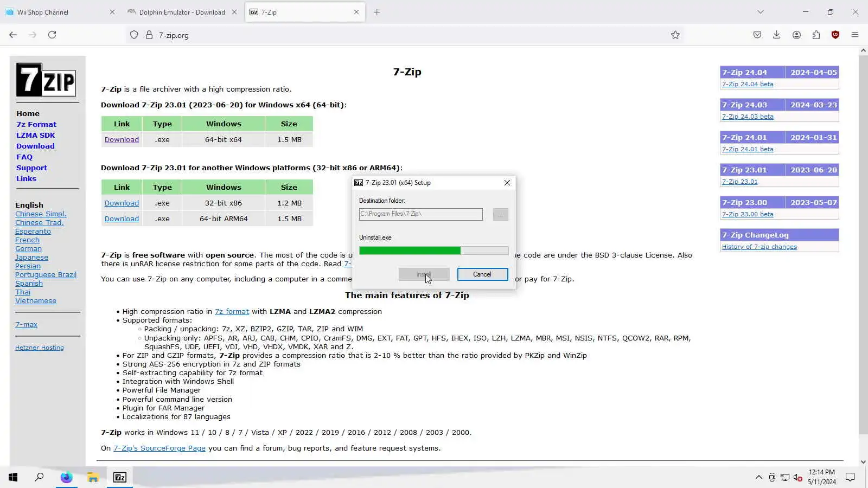
Task: Switch site language to Japanese
Action: pos(31,257)
